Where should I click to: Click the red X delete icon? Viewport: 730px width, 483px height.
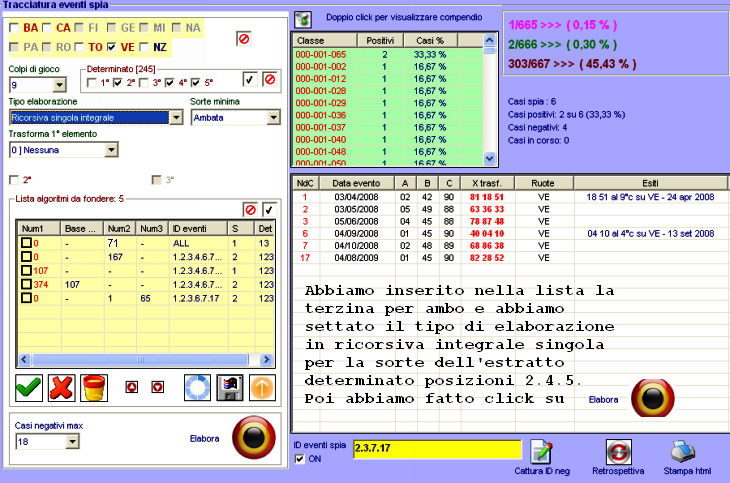pyautogui.click(x=62, y=387)
